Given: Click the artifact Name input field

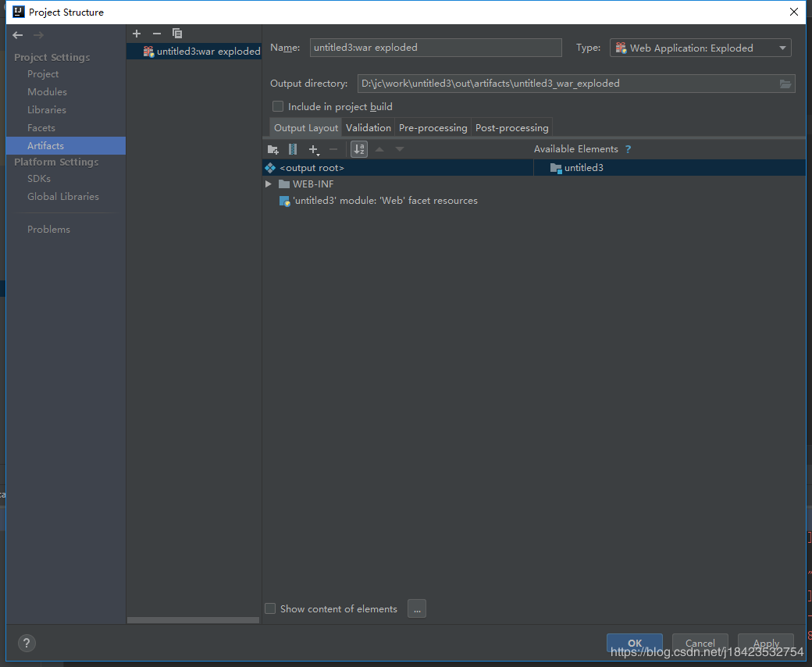Looking at the screenshot, I should click(x=435, y=48).
